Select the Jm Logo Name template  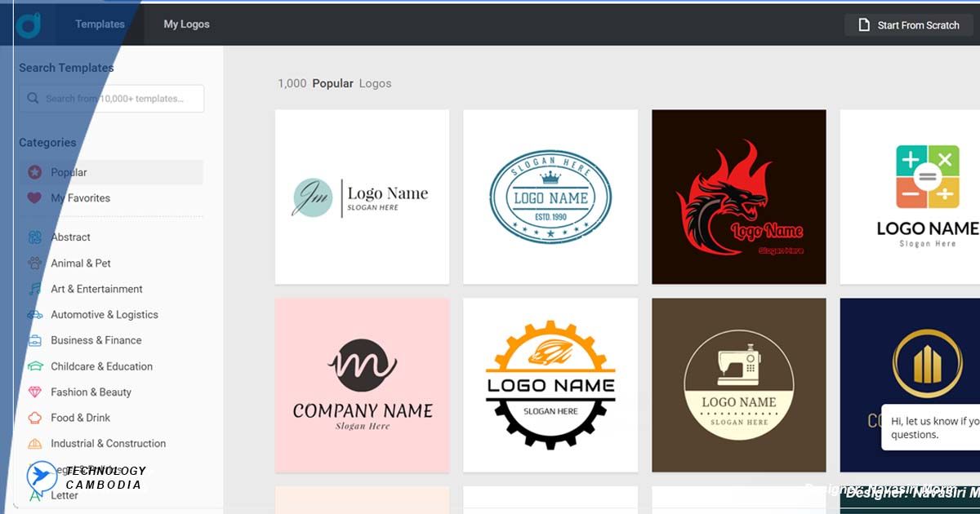point(362,197)
